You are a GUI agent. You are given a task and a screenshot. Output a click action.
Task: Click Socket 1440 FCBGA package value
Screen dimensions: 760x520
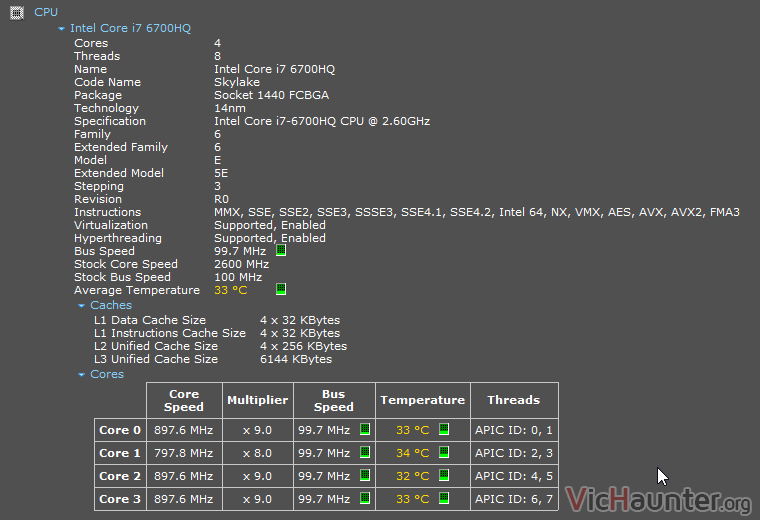click(271, 95)
